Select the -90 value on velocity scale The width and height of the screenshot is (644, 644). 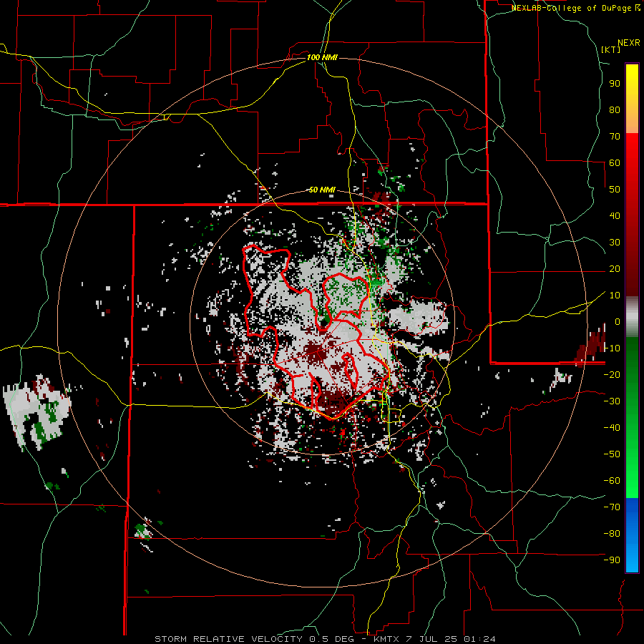click(612, 560)
